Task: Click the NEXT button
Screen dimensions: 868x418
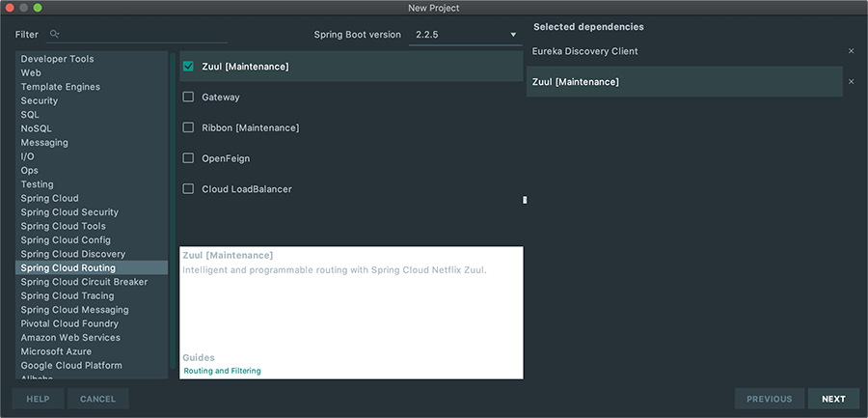Action: [x=833, y=399]
